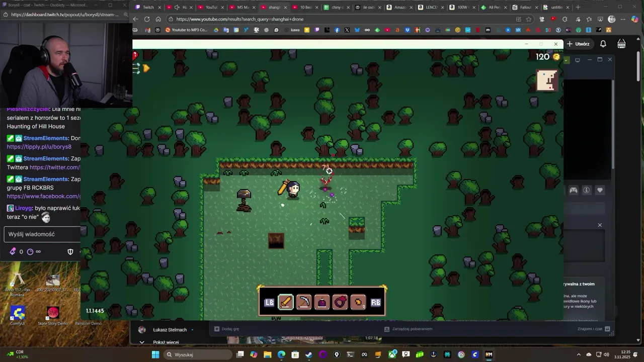This screenshot has width=644, height=362.
Task: Open Znajomi i czat in Steam
Action: click(594, 329)
